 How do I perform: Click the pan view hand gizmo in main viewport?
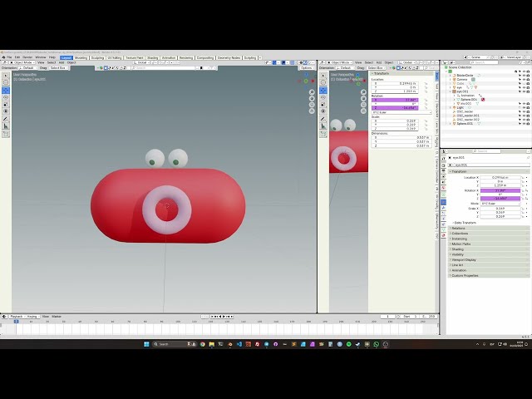(x=312, y=98)
